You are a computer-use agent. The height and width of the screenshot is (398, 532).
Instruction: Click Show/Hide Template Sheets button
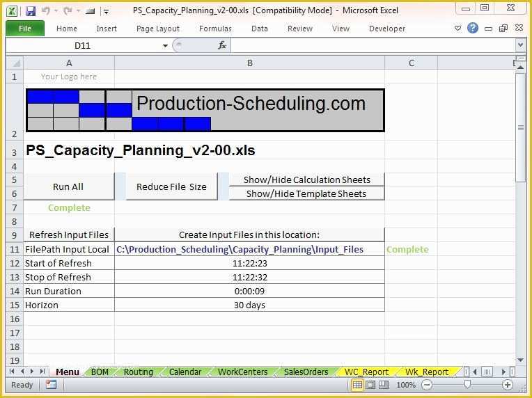pyautogui.click(x=306, y=193)
